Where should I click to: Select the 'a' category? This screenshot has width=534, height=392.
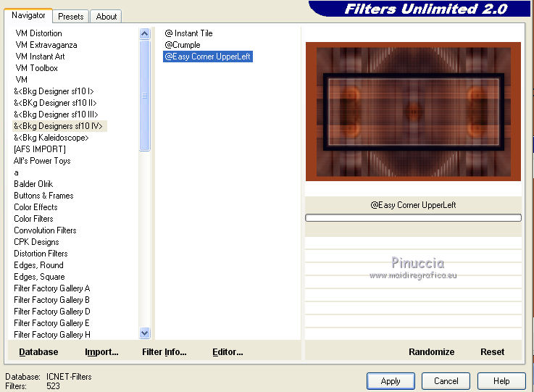[17, 172]
